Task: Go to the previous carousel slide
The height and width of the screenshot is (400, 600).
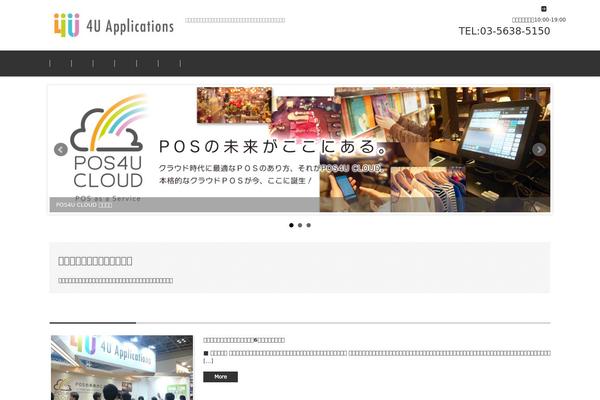Action: click(61, 150)
